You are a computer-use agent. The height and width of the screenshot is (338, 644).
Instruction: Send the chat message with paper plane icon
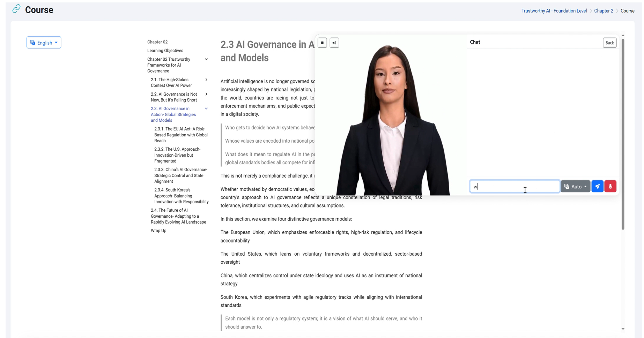(597, 187)
